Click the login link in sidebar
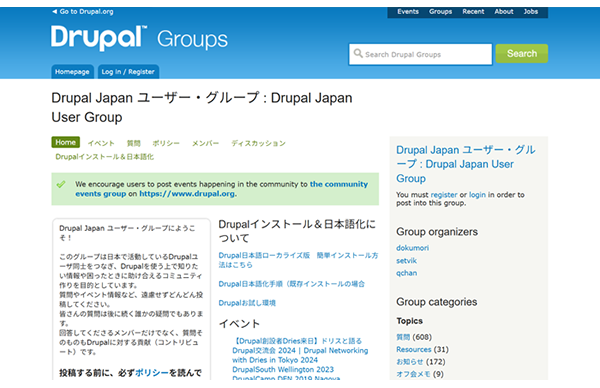Screen dimensions: 600x388 (x=477, y=195)
